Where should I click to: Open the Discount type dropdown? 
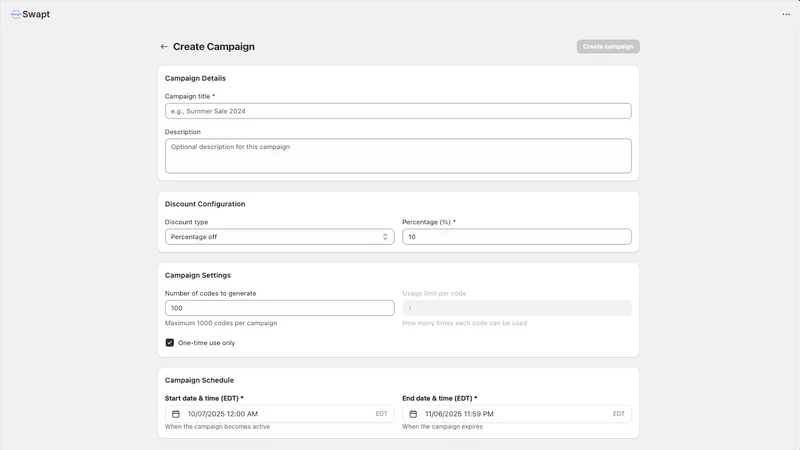[280, 237]
